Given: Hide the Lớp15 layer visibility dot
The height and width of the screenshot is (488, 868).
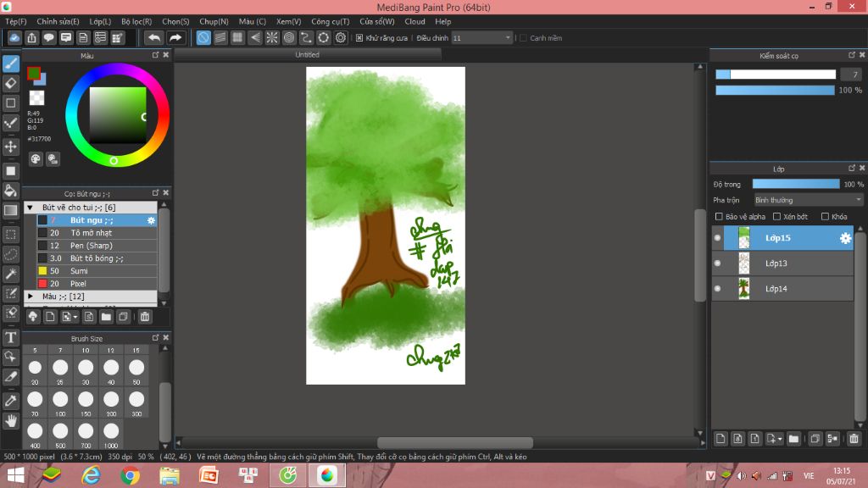Looking at the screenshot, I should [x=717, y=238].
